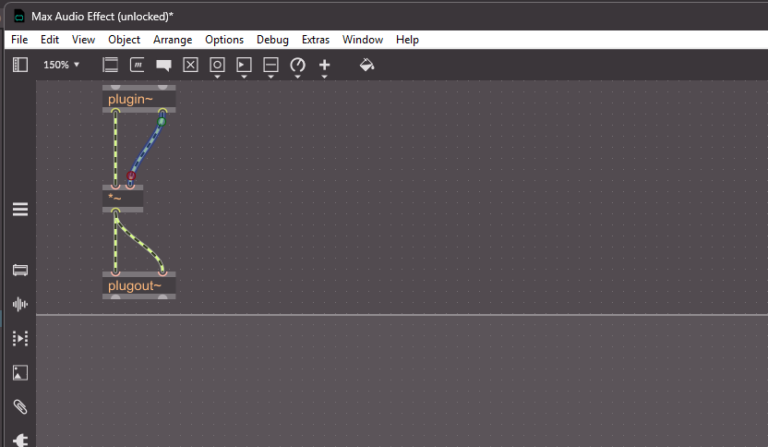
Task: Open the paperclip snippets sidebar icon
Action: pyautogui.click(x=20, y=407)
